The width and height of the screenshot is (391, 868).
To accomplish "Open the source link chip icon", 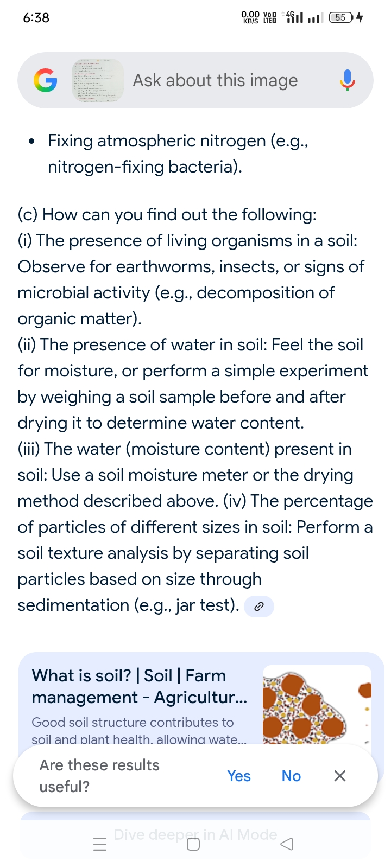I will [x=259, y=607].
